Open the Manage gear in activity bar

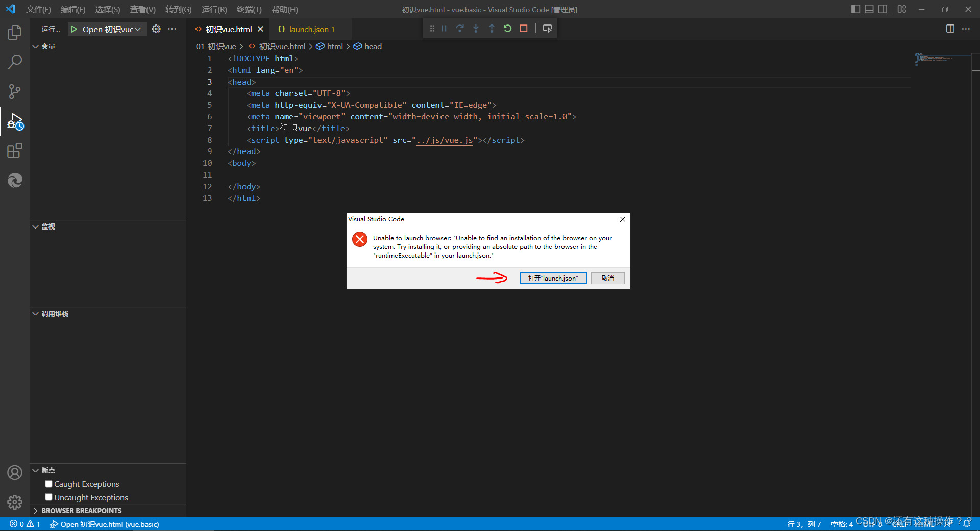(15, 502)
